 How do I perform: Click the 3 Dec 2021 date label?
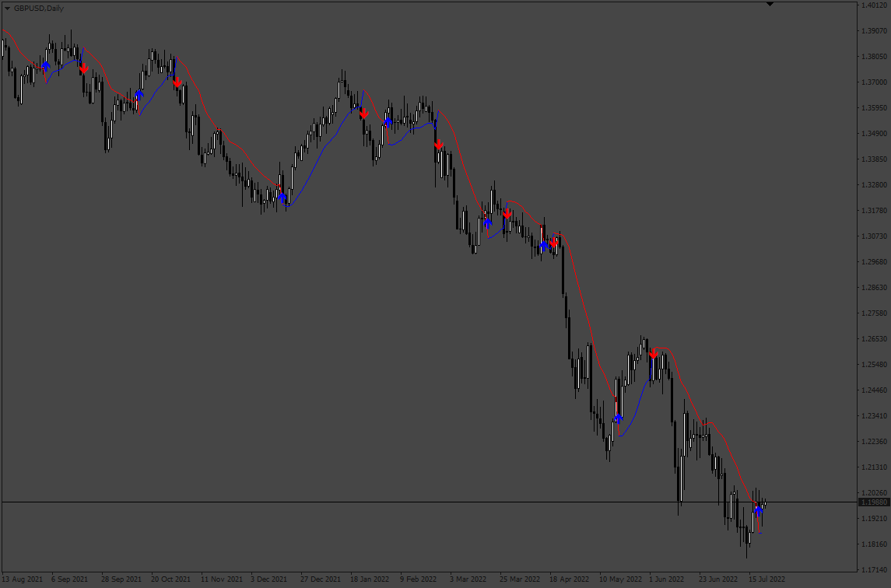point(268,579)
